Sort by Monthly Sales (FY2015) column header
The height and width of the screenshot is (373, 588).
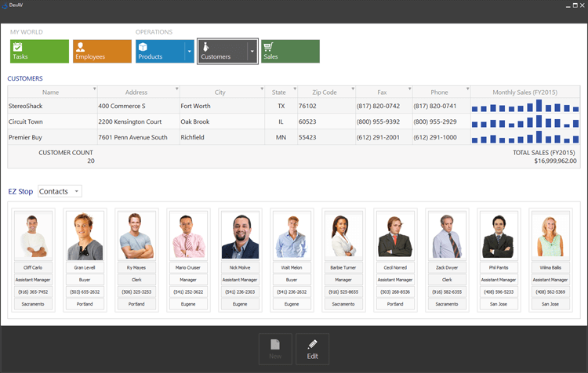click(522, 92)
